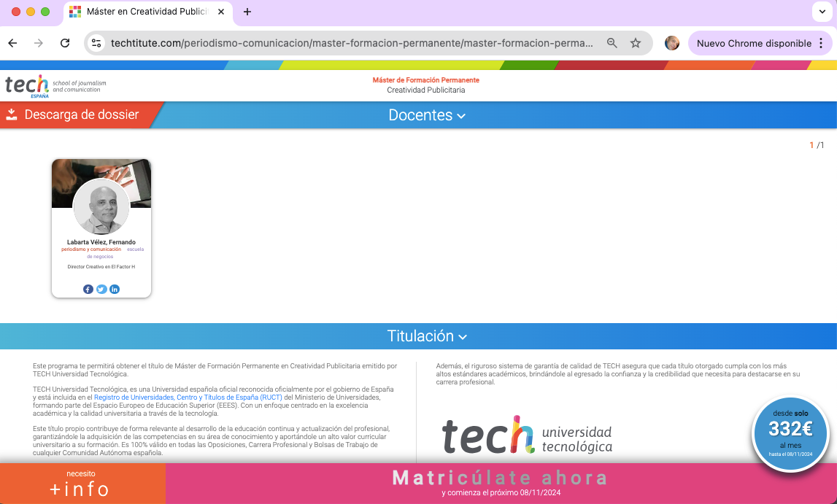The height and width of the screenshot is (504, 837).
Task: Open the Chrome profile avatar
Action: (x=671, y=43)
